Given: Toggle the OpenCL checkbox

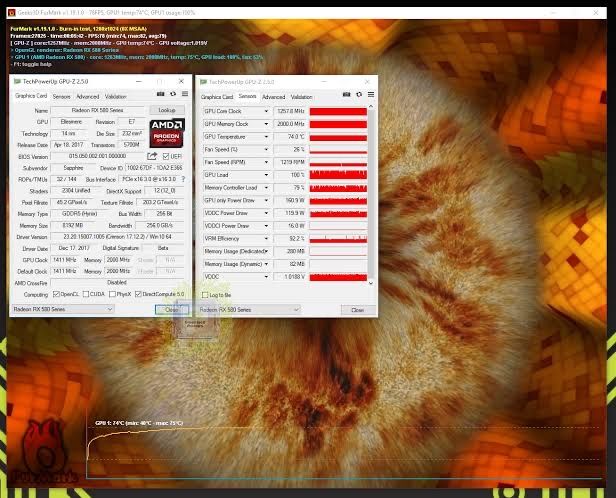Looking at the screenshot, I should click(x=56, y=294).
